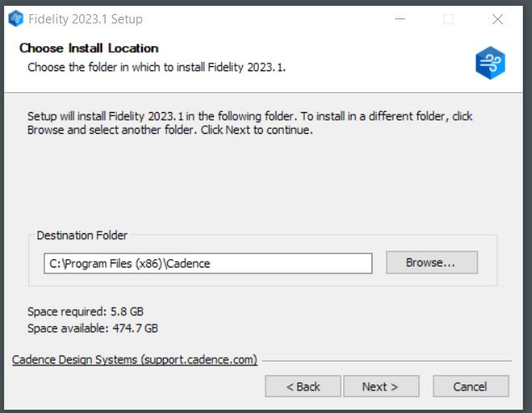532x413 pixels.
Task: Return to the previous page with < Back
Action: [302, 386]
